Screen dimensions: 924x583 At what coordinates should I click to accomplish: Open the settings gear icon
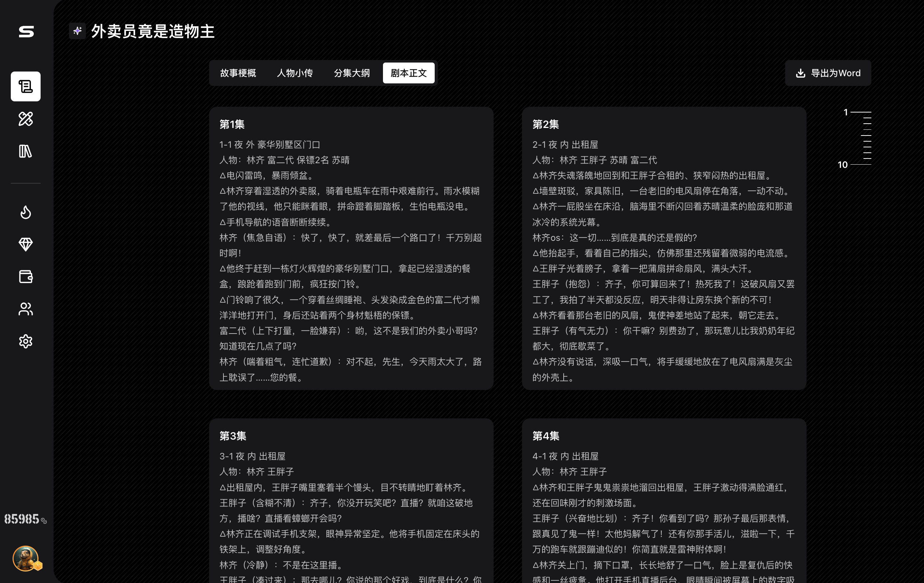click(26, 341)
